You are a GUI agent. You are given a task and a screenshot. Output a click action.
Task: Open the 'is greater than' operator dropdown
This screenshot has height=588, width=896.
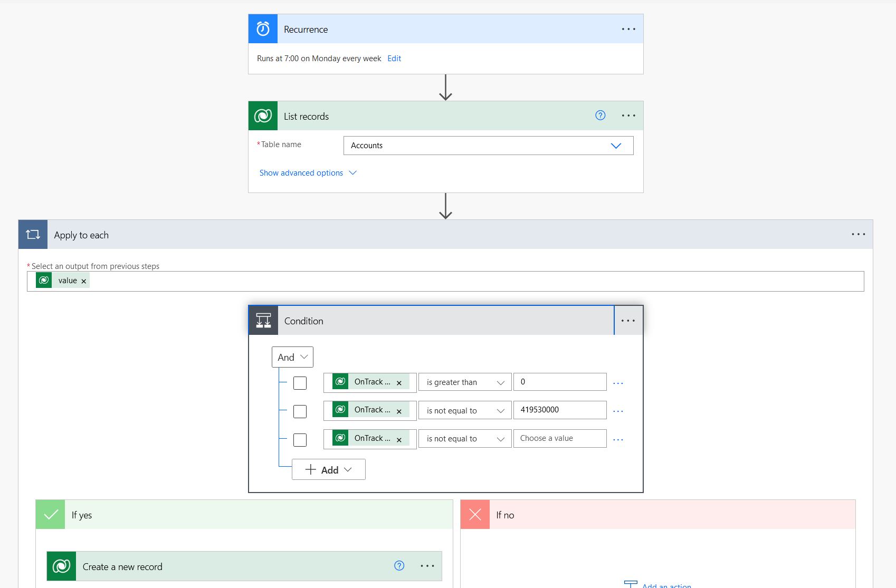pyautogui.click(x=465, y=382)
